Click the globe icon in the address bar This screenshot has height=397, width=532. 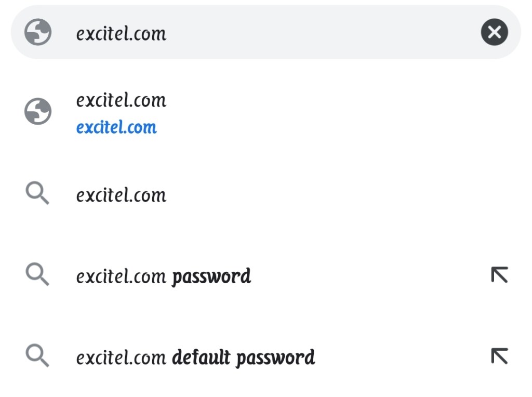tap(38, 32)
